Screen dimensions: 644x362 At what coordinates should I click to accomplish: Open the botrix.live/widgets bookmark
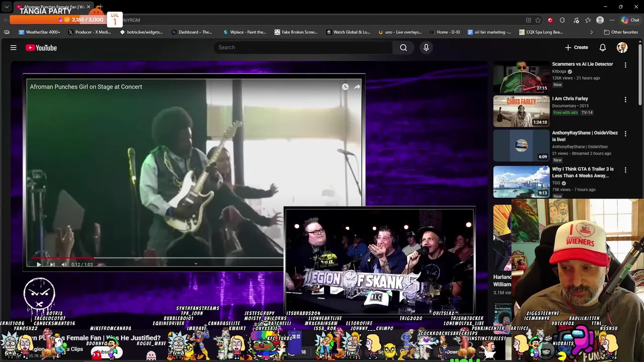pyautogui.click(x=141, y=32)
